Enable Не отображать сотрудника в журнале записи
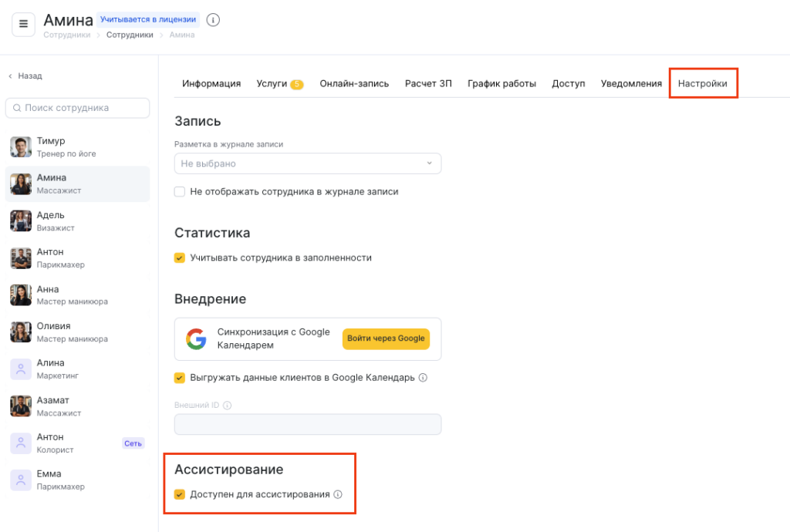Image resolution: width=790 pixels, height=532 pixels. 180,191
